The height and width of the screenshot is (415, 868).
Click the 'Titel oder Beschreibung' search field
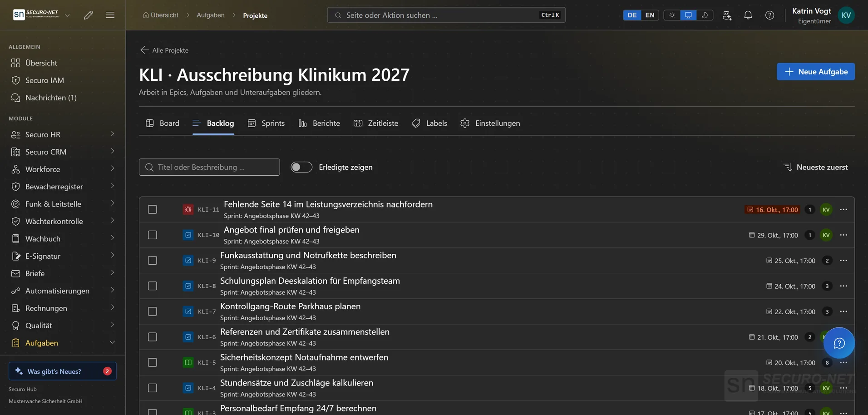pos(209,167)
